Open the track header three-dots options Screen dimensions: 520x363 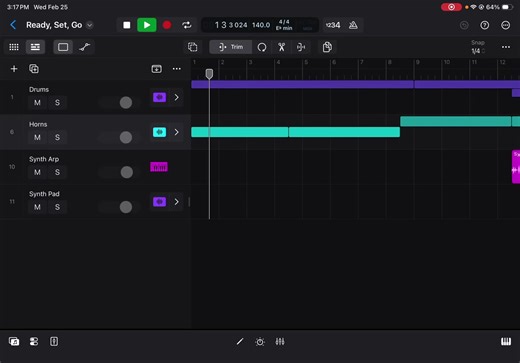pos(177,69)
